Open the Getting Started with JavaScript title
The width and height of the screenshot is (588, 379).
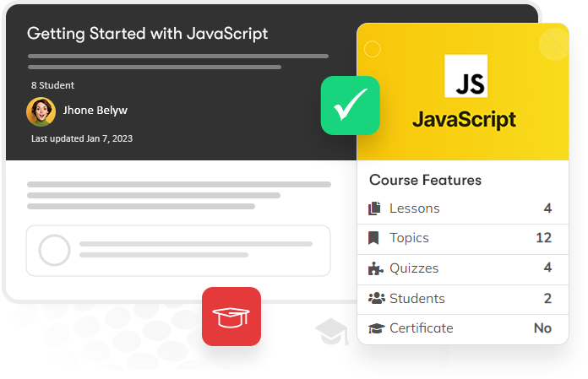point(147,34)
